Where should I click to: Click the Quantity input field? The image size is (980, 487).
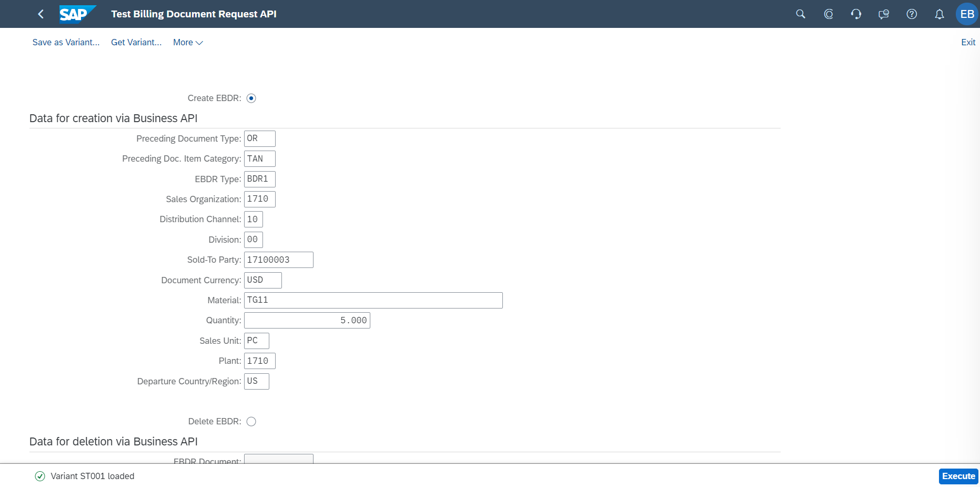(x=307, y=321)
